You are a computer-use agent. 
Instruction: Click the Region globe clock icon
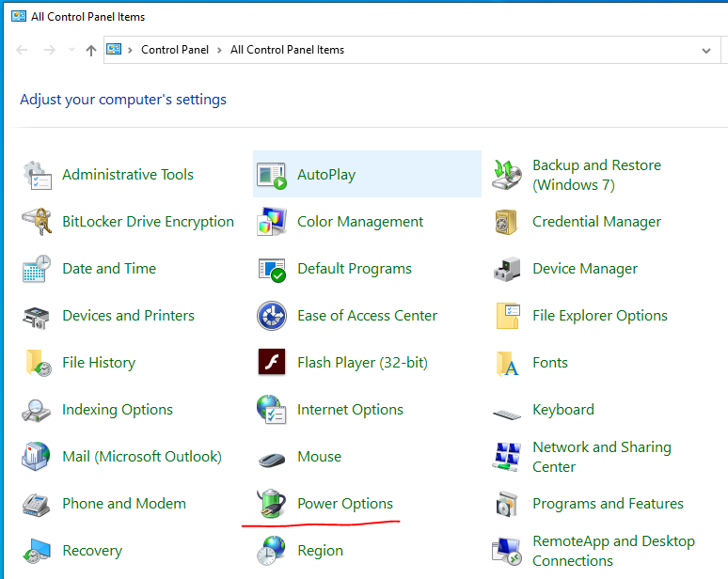[x=271, y=551]
